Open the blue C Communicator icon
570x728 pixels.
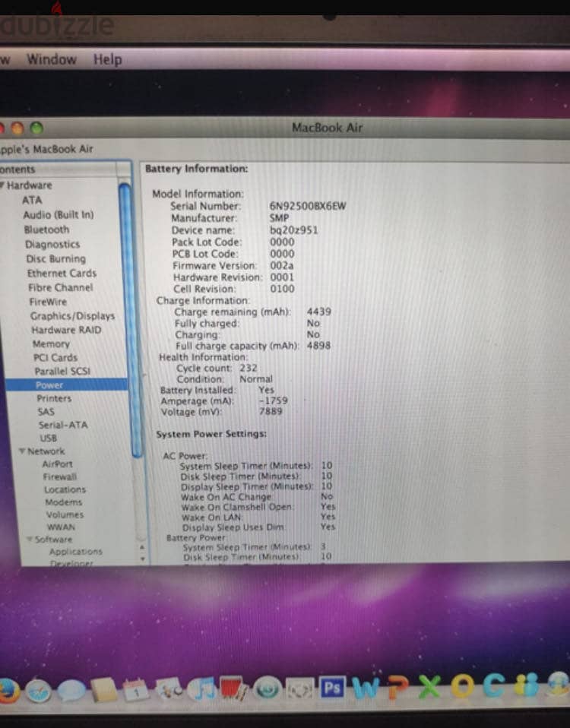click(494, 685)
